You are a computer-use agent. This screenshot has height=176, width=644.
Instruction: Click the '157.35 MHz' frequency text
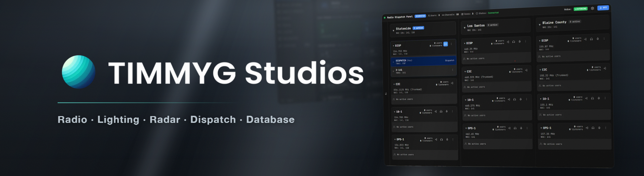pos(548,134)
